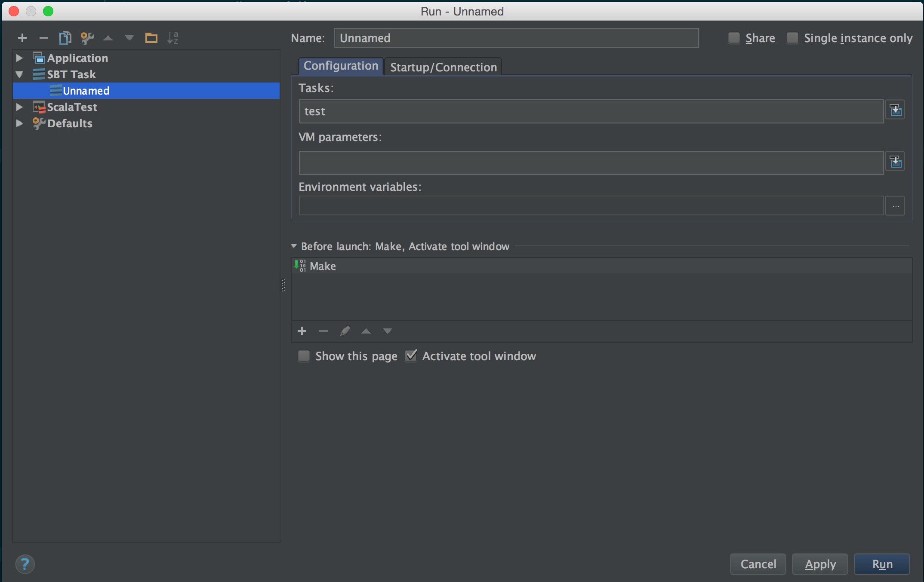
Task: Click the ScalaTest icon in the tree
Action: click(39, 107)
